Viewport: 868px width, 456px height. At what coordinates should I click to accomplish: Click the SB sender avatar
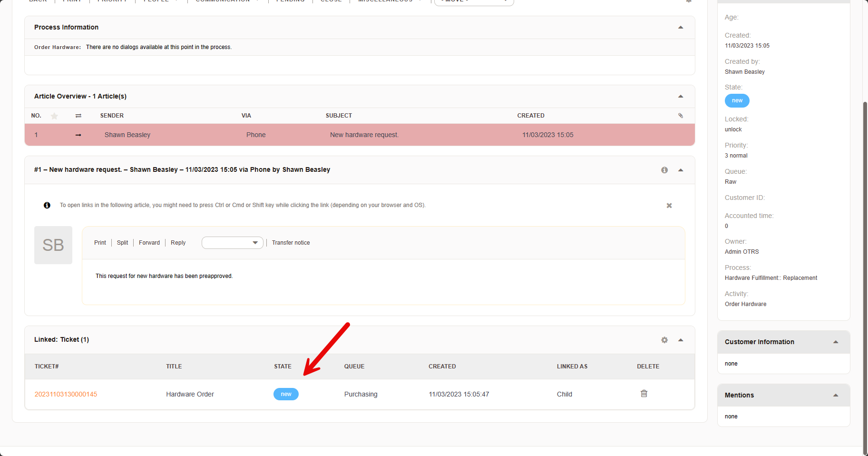click(x=53, y=245)
